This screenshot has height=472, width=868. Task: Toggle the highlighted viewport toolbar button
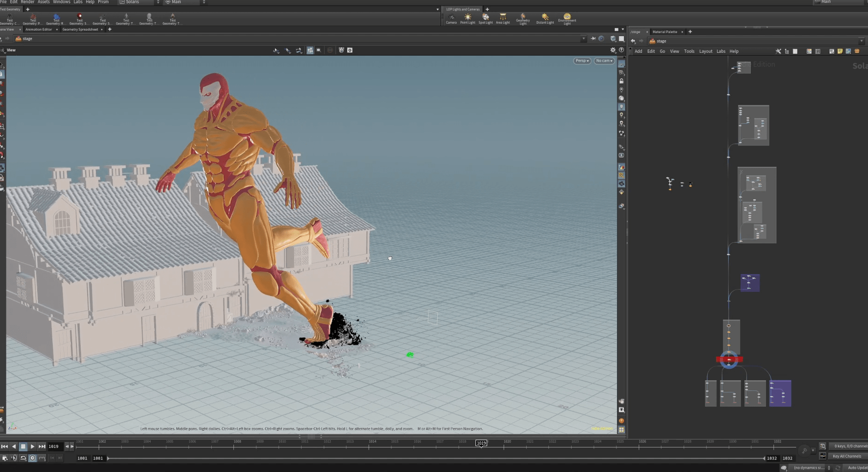(x=310, y=50)
